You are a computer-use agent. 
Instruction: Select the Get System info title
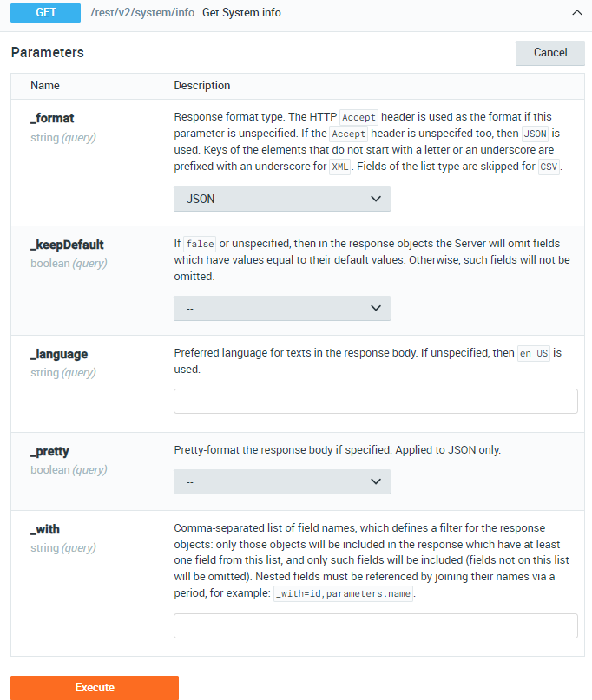click(x=240, y=13)
